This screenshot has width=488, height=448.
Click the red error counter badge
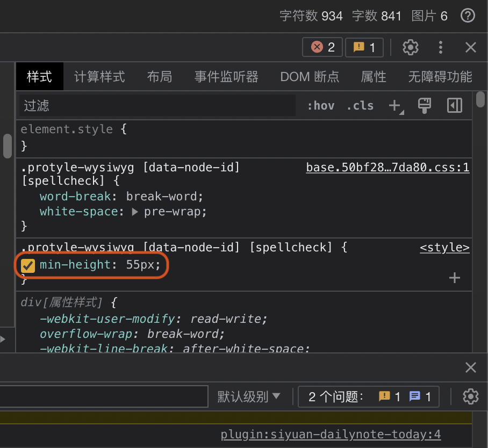tap(322, 47)
